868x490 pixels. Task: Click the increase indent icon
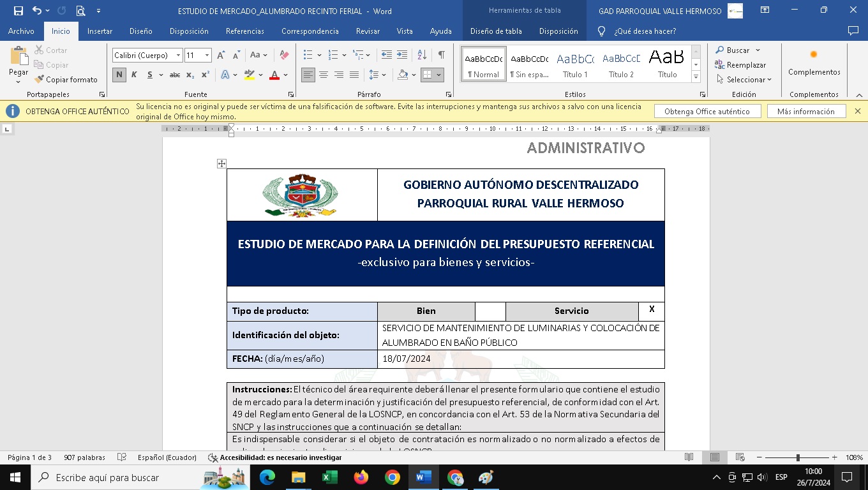[402, 56]
